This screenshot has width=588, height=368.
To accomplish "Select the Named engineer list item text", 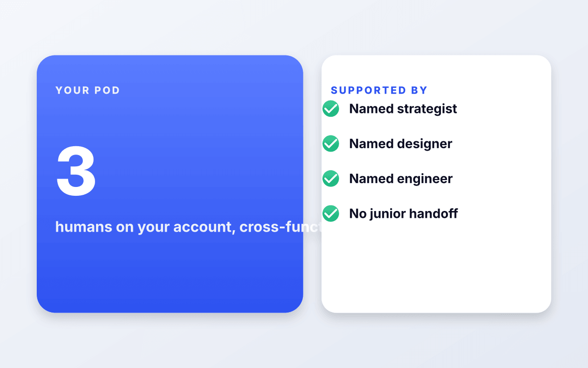I will 401,179.
